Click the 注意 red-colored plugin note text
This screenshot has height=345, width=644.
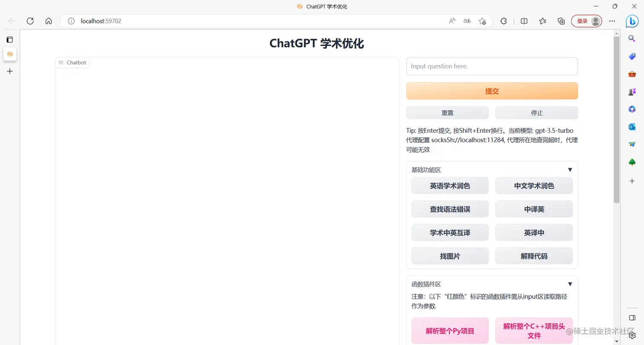[489, 302]
